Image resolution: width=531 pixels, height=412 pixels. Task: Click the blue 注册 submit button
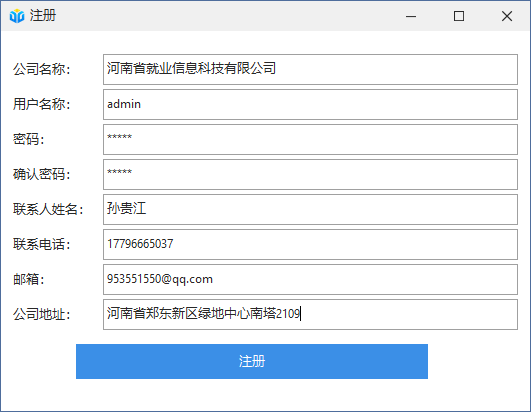[252, 361]
